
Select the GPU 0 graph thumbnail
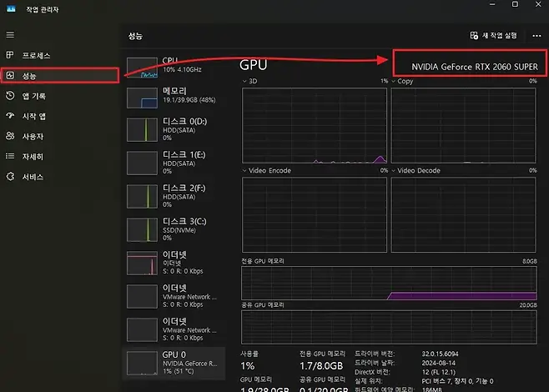point(142,364)
